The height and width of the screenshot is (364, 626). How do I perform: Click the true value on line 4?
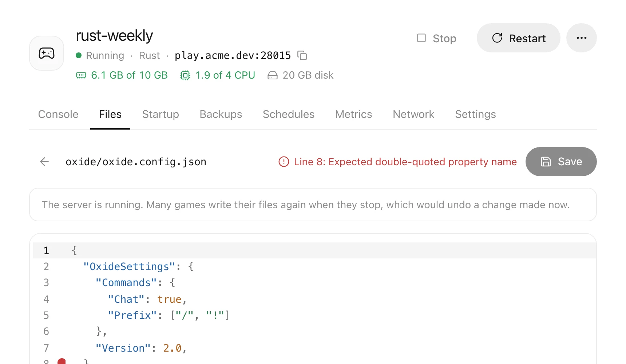click(x=169, y=299)
